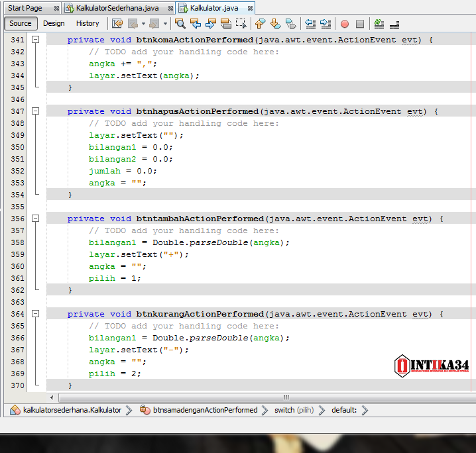Click the Shift Line Left icon

click(x=310, y=23)
